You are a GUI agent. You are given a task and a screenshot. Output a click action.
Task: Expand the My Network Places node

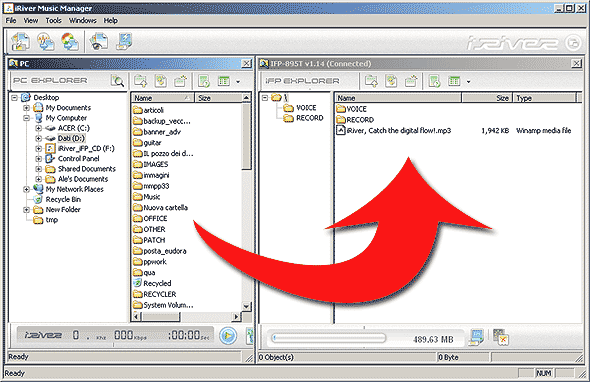26,189
